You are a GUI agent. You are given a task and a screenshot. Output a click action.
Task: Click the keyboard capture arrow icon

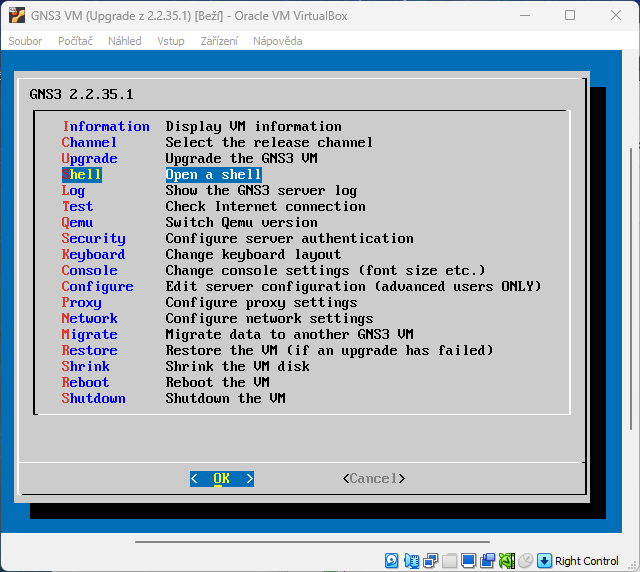[544, 561]
